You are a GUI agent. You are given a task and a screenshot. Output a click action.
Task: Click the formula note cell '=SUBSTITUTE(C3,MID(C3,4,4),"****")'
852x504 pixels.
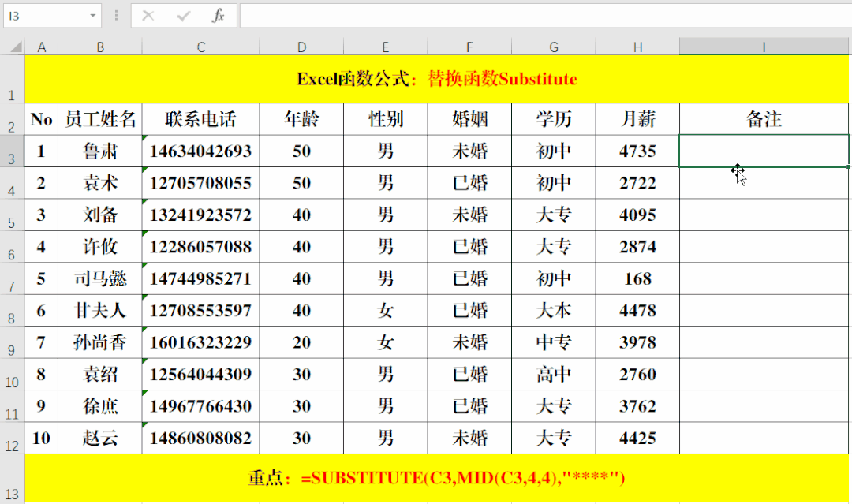[x=436, y=479]
